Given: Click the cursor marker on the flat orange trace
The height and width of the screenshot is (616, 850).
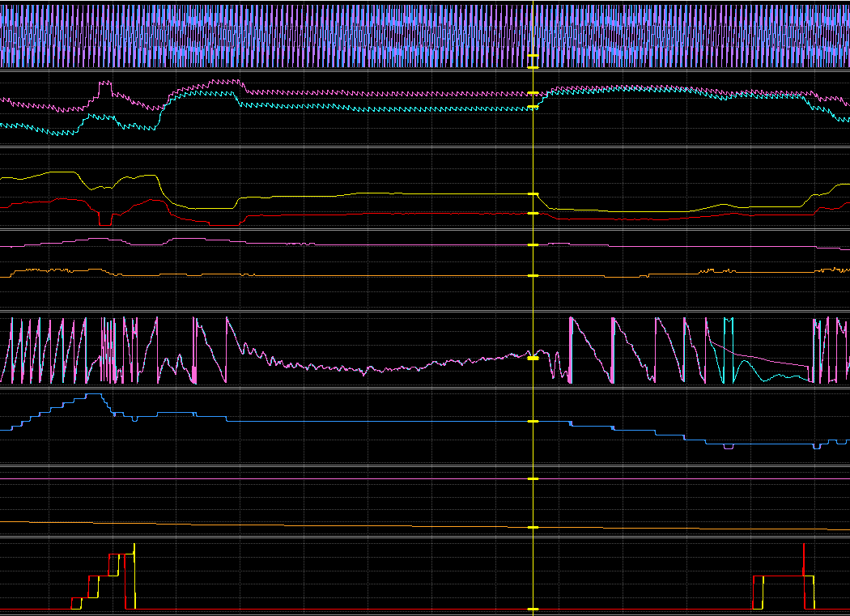Looking at the screenshot, I should pyautogui.click(x=533, y=276).
